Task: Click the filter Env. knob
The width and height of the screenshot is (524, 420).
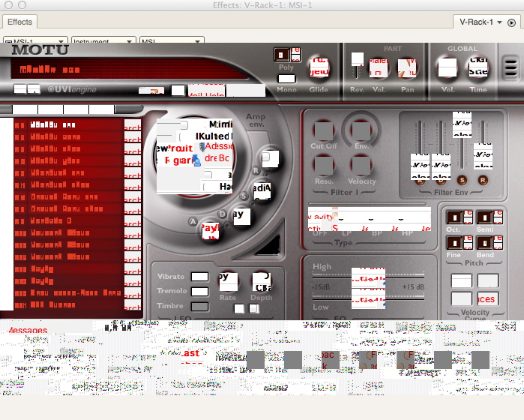Action: click(361, 129)
